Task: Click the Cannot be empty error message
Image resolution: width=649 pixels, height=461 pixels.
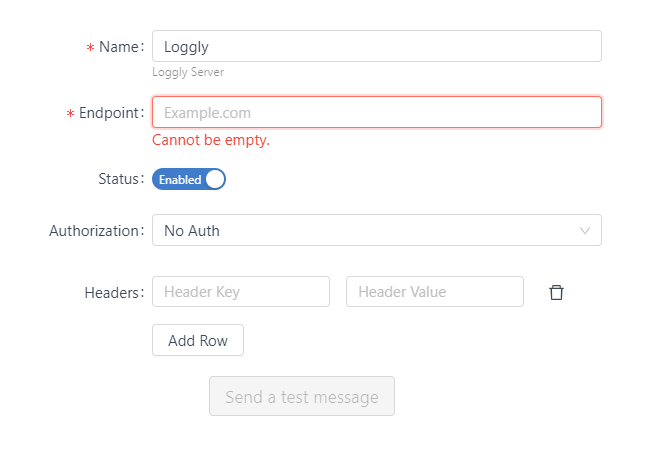Action: [211, 140]
